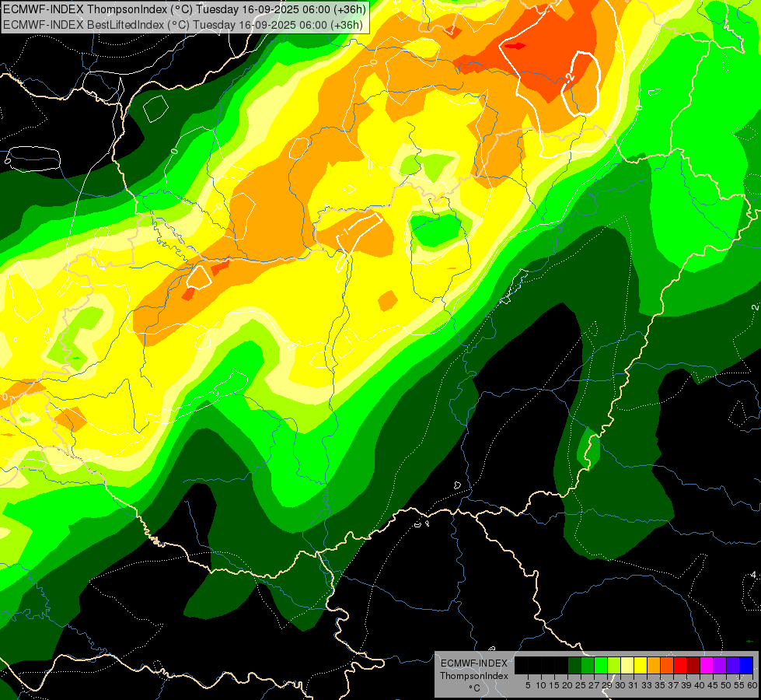Select the bright green 27–29 legend swatch

(x=601, y=665)
